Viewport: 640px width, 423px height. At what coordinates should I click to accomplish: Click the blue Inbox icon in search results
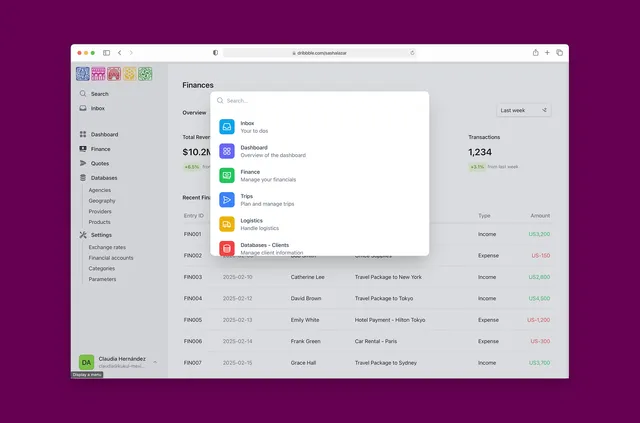(x=227, y=127)
